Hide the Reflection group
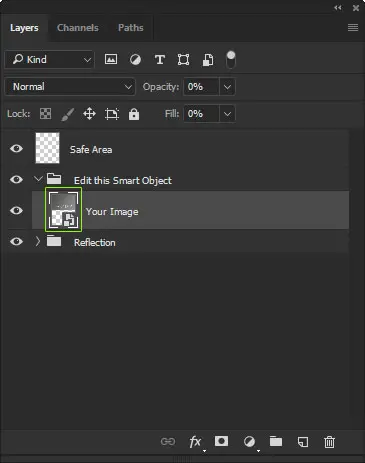Image resolution: width=365 pixels, height=463 pixels. click(x=16, y=241)
